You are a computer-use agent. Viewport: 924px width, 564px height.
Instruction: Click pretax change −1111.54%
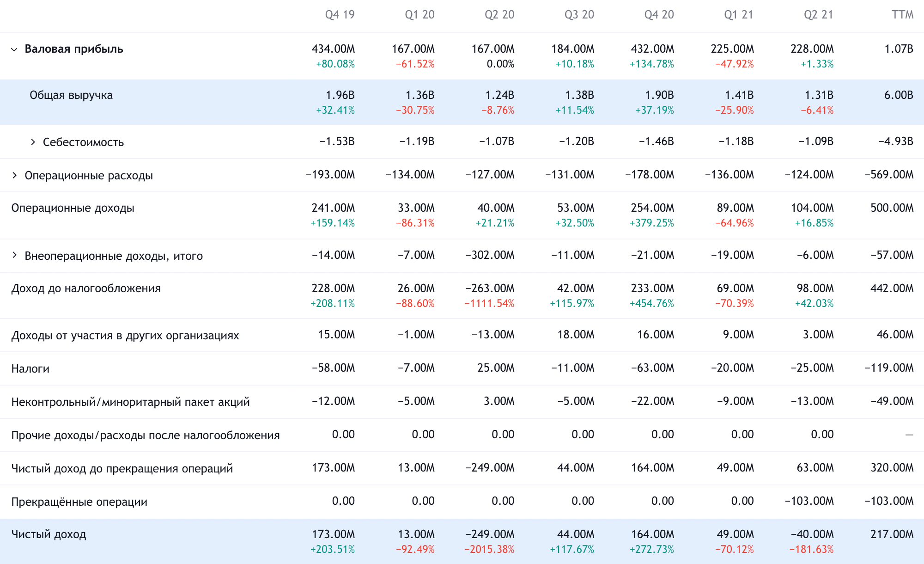pos(489,303)
